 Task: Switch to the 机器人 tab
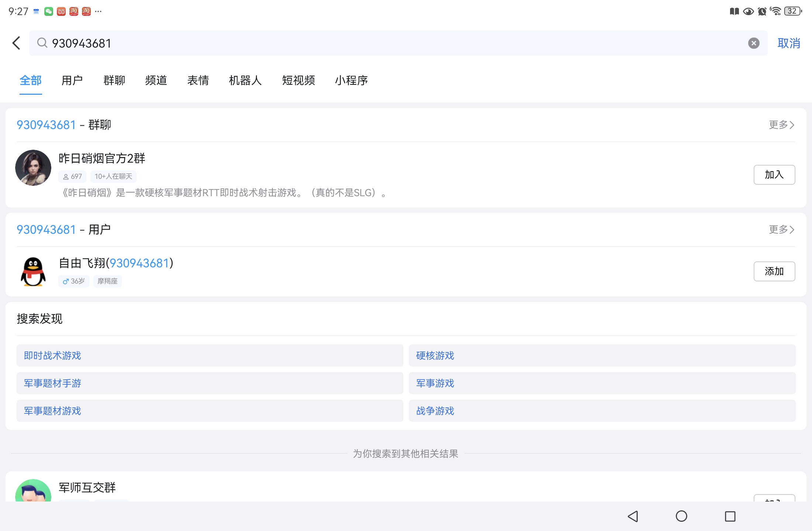point(245,80)
